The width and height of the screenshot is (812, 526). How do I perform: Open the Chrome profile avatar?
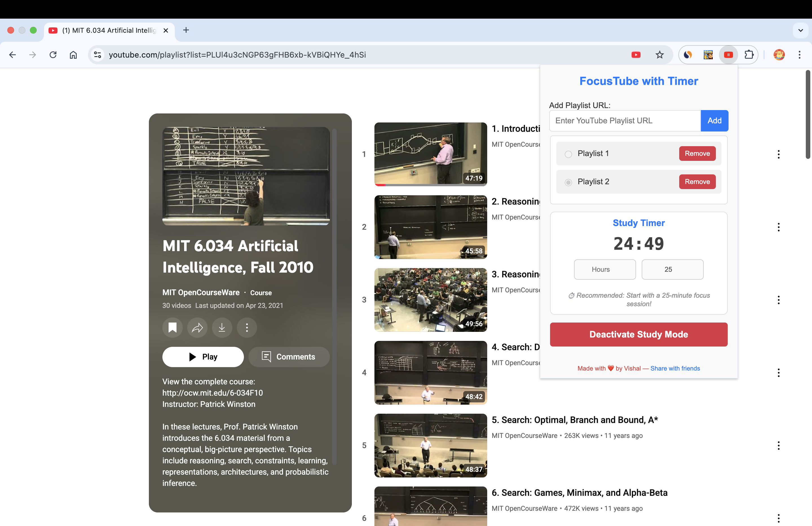(x=779, y=55)
